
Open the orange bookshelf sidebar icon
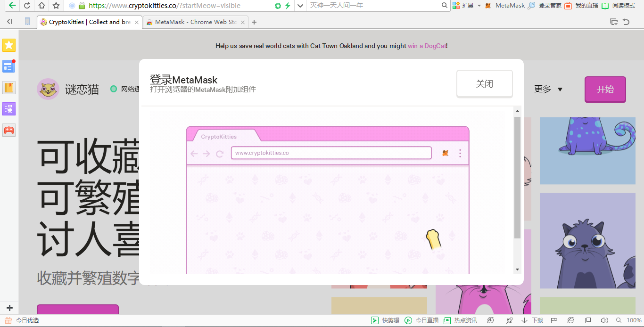tap(9, 88)
